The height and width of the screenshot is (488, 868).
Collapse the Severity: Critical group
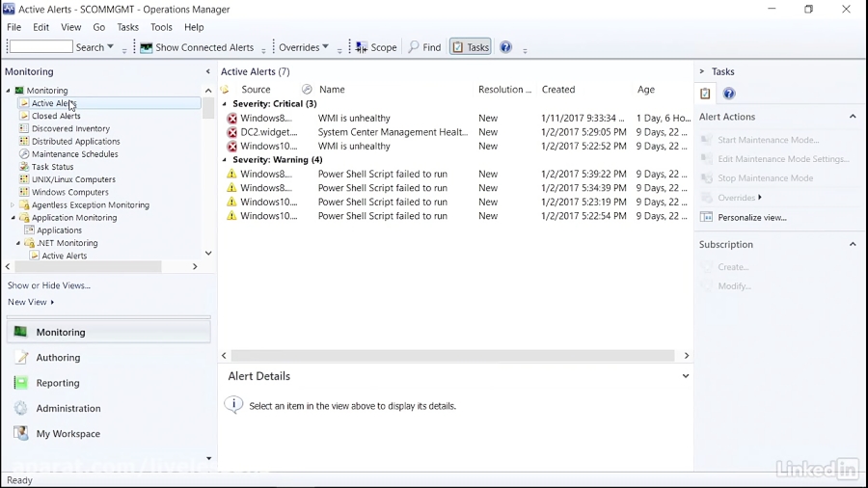pos(226,104)
